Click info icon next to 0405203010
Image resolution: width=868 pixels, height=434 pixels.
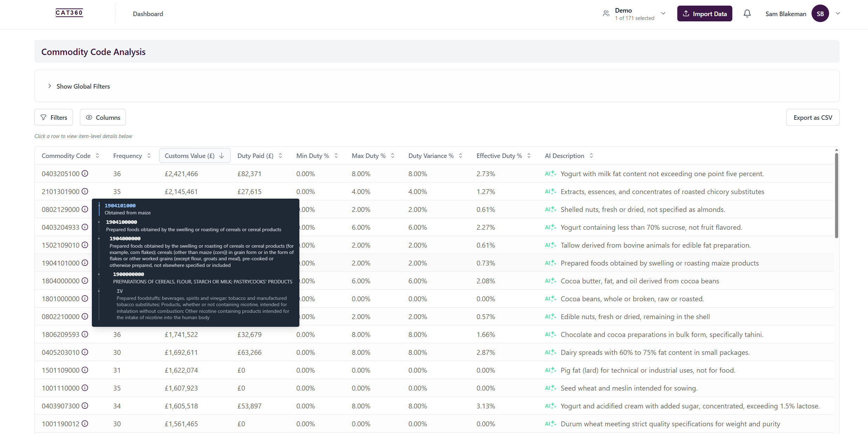coord(85,352)
